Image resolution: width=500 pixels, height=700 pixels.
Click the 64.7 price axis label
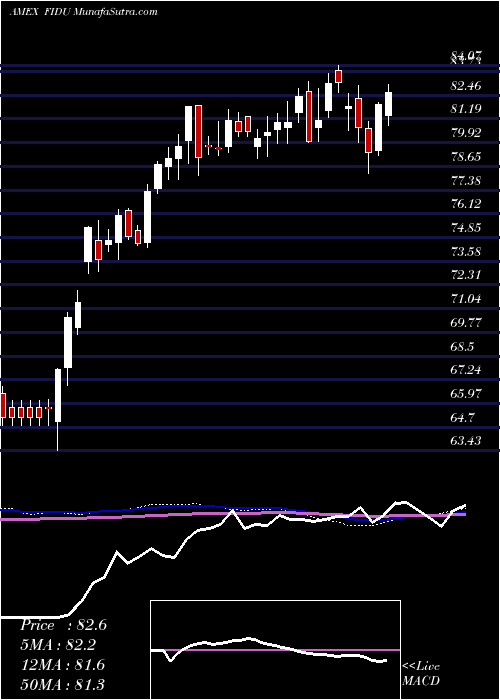coord(463,418)
